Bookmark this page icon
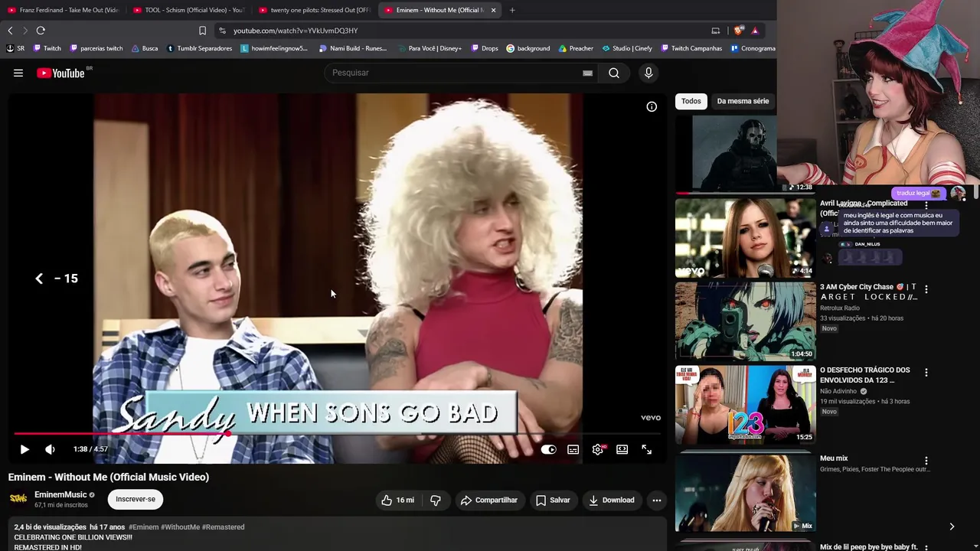The width and height of the screenshot is (980, 551). tap(202, 31)
